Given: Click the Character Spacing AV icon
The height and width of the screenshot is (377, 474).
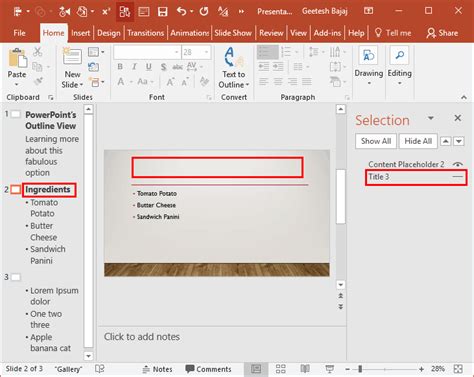Looking at the screenshot, I should point(192,67).
